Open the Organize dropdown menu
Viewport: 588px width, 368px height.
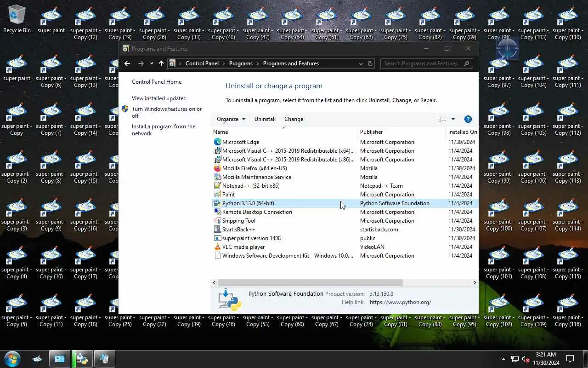tap(231, 119)
